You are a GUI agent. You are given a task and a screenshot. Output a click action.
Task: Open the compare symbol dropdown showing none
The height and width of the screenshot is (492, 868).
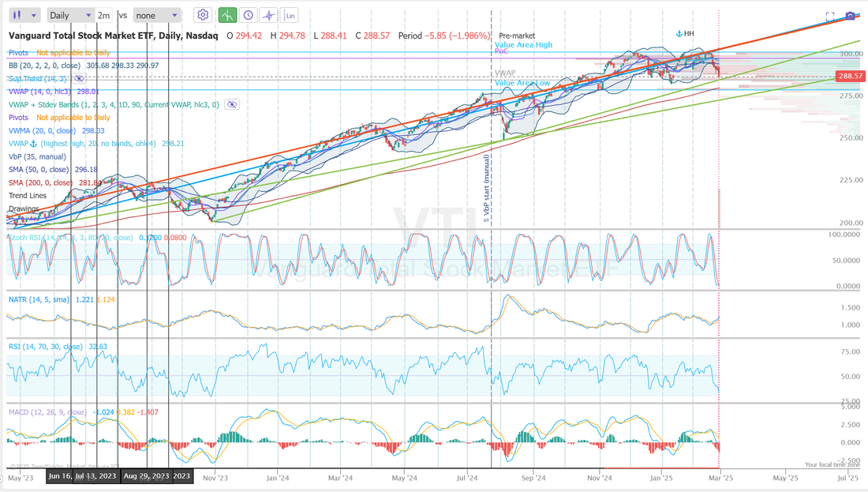click(157, 16)
